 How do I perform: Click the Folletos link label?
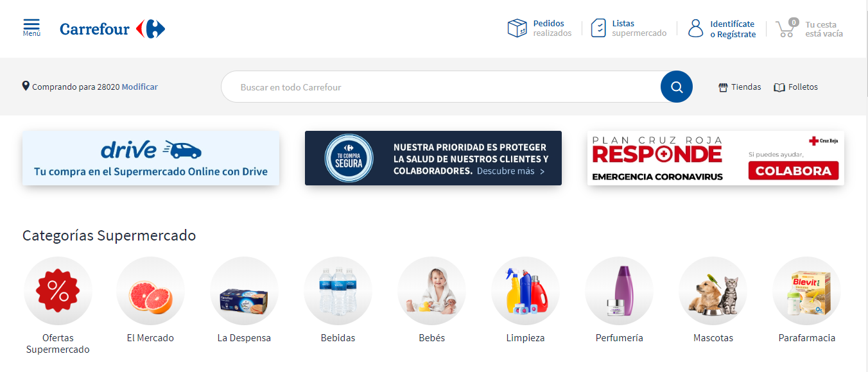[x=803, y=87]
